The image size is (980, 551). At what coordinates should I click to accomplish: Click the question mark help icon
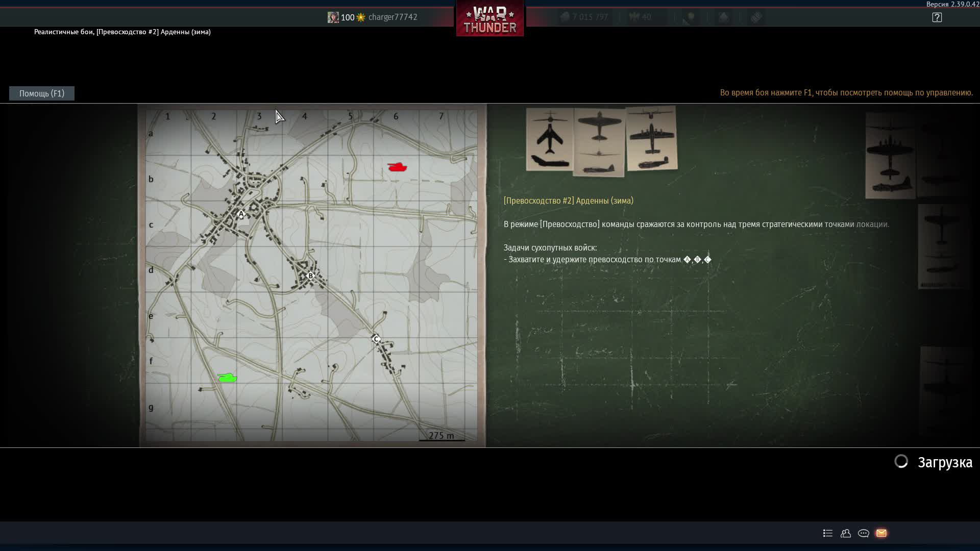937,17
